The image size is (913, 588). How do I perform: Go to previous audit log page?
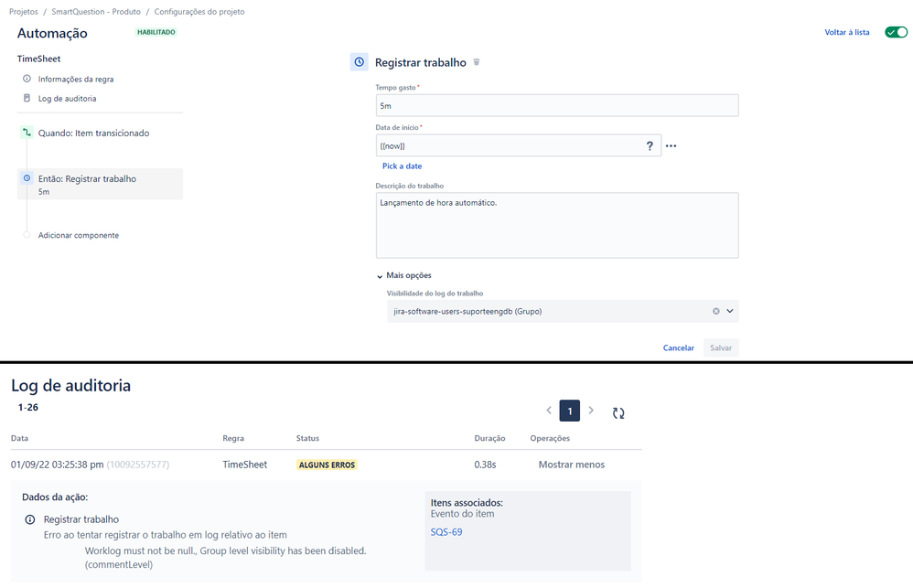click(549, 411)
